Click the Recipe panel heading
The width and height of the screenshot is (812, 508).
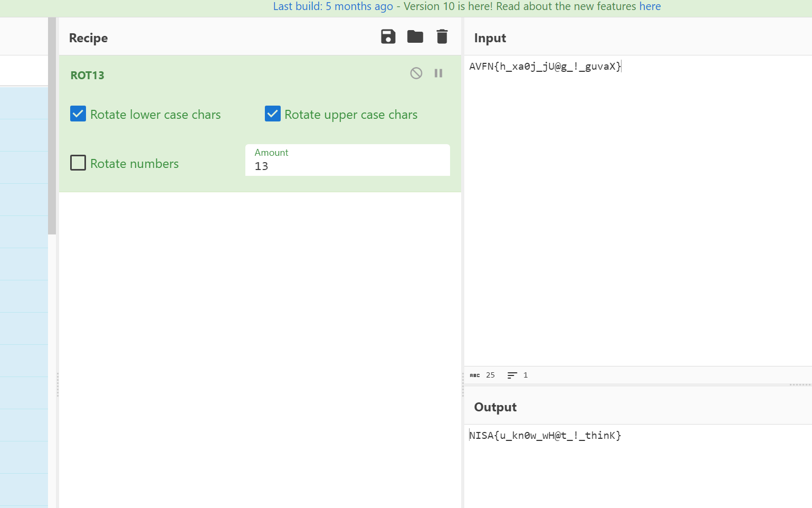88,38
